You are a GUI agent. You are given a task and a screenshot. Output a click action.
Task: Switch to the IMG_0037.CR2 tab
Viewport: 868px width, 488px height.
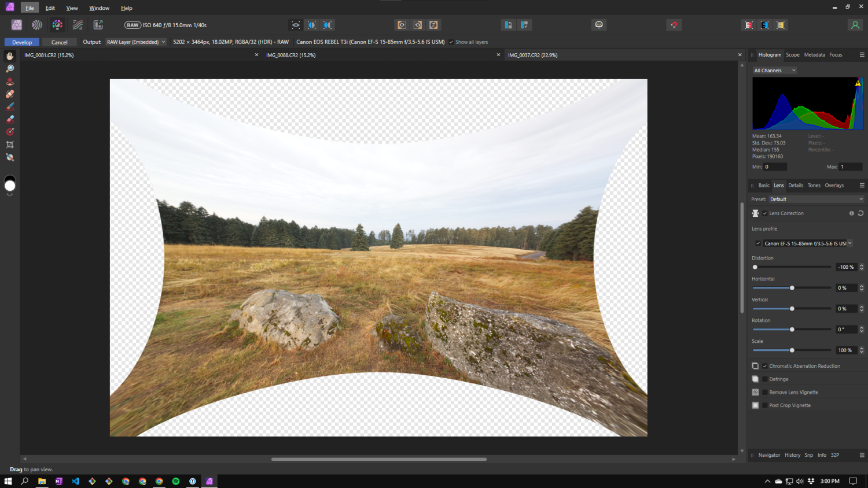[532, 54]
